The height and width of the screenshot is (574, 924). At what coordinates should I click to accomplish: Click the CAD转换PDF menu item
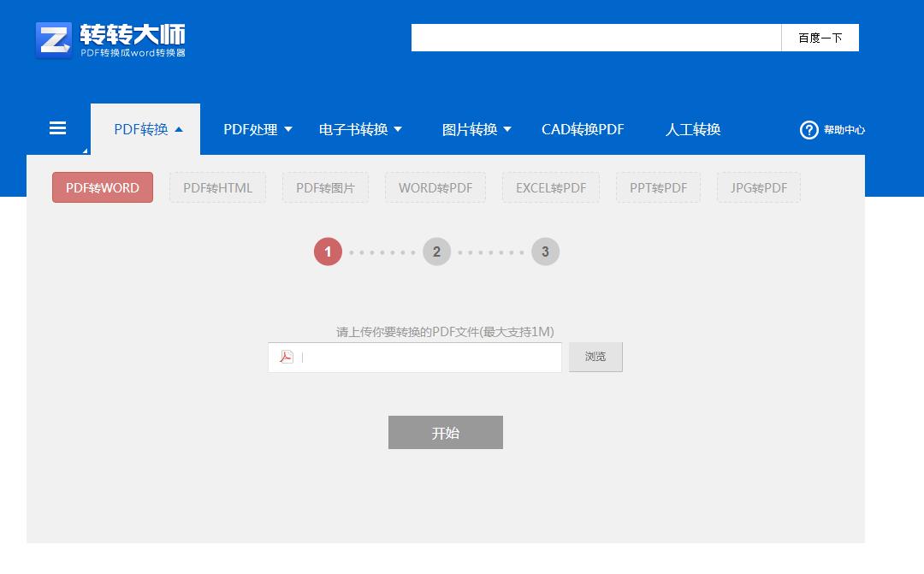583,128
